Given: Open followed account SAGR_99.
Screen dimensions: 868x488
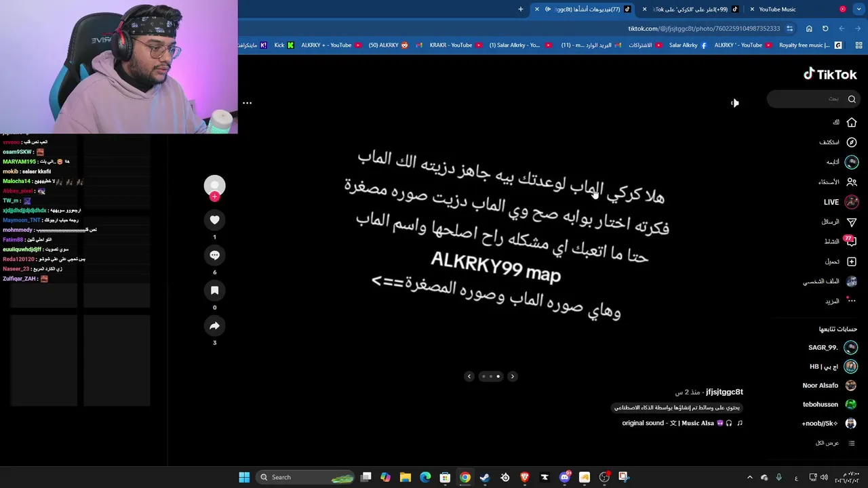Looking at the screenshot, I should coord(833,348).
